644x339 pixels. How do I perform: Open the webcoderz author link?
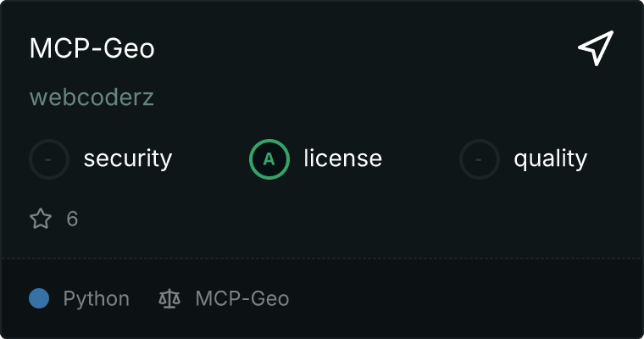point(92,97)
